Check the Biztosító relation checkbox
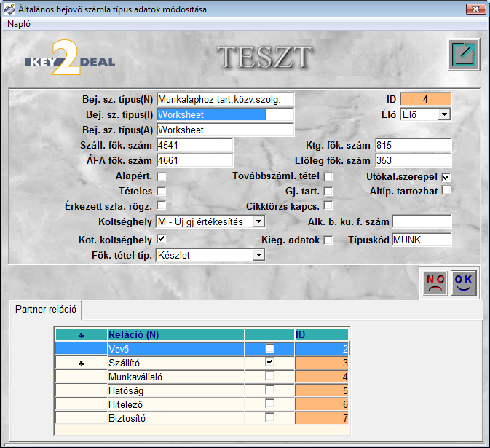This screenshot has width=490, height=448. click(269, 417)
